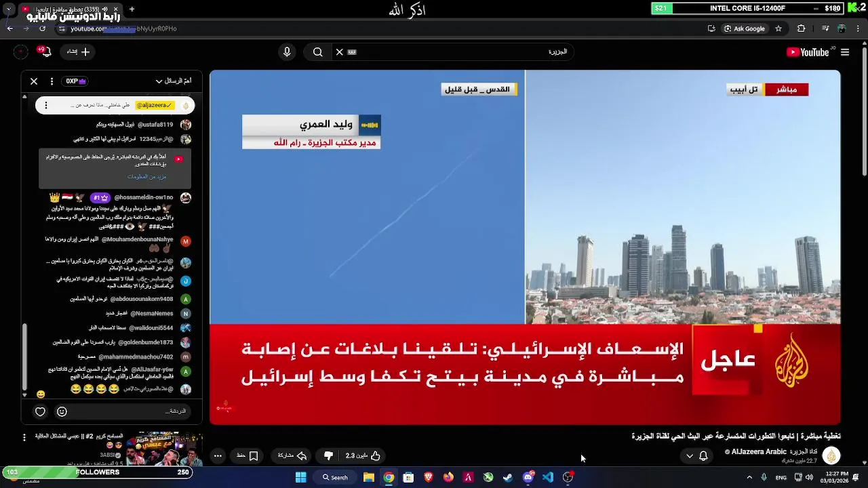This screenshot has width=868, height=488.
Task: Open the Chrome profile avatar
Action: click(842, 28)
